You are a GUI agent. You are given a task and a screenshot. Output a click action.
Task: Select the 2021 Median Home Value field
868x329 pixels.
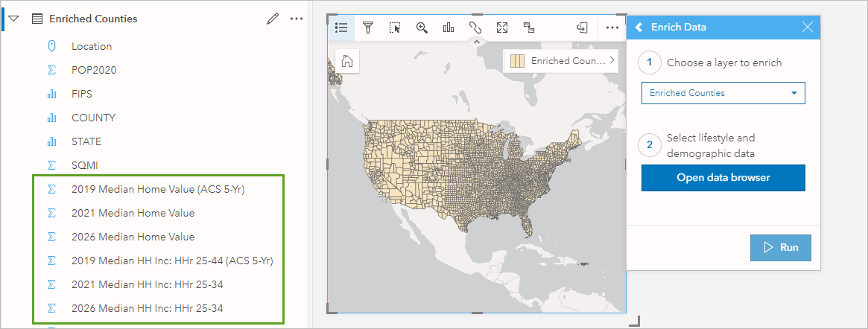click(x=133, y=213)
